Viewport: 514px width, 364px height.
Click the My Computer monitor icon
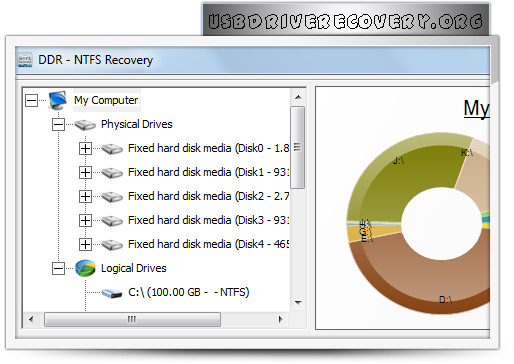tap(58, 100)
